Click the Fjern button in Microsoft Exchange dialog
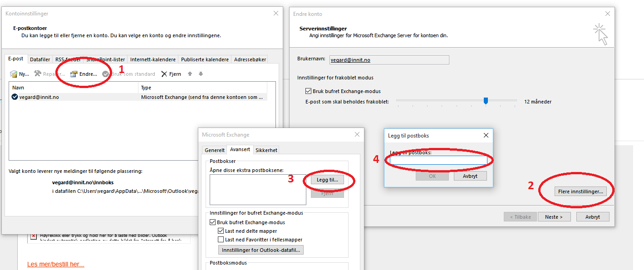 pyautogui.click(x=327, y=193)
